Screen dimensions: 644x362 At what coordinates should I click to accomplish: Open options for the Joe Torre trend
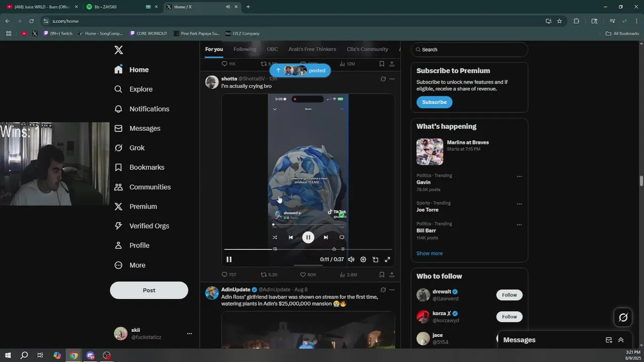pyautogui.click(x=519, y=204)
